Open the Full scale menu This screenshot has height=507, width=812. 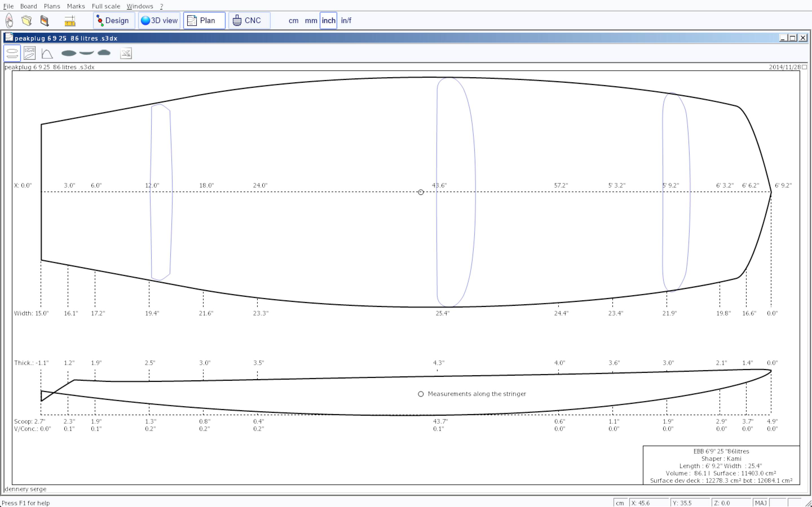point(106,6)
